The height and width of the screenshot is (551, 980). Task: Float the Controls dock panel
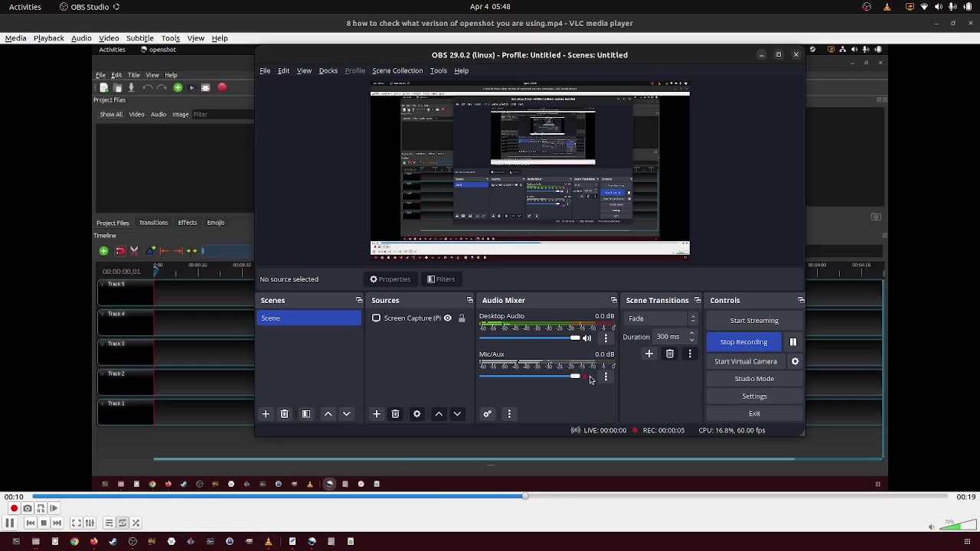pyautogui.click(x=801, y=301)
